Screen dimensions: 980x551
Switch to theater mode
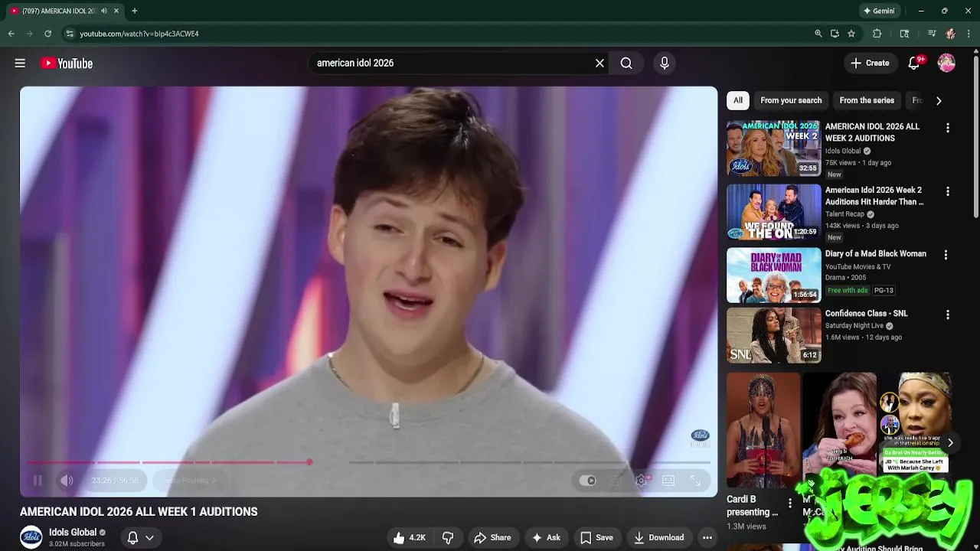668,481
